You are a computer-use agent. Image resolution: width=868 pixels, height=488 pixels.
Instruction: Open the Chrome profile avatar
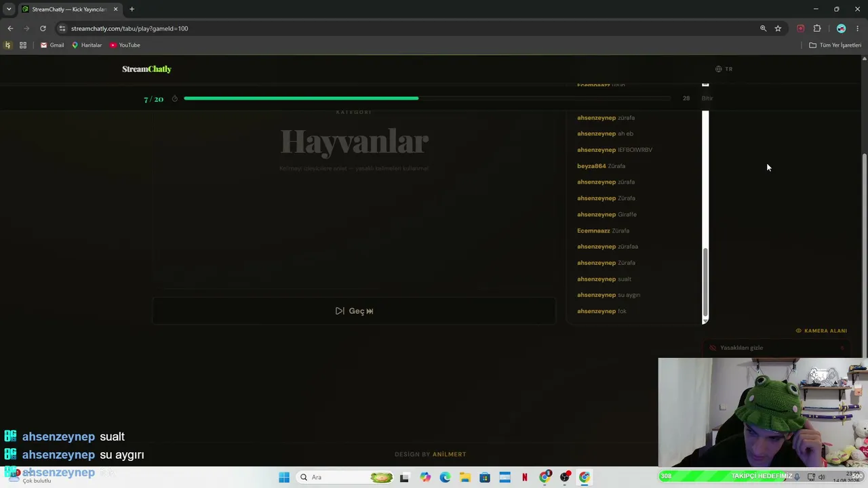click(x=841, y=28)
